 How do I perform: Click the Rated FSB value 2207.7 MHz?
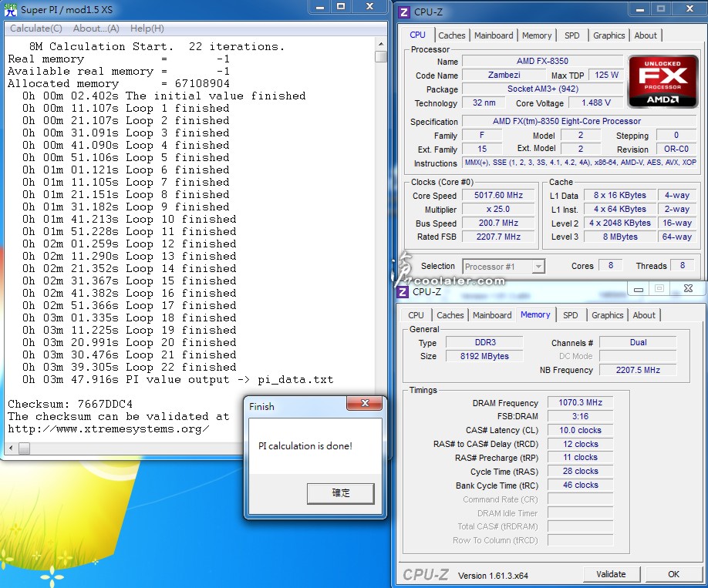(498, 237)
